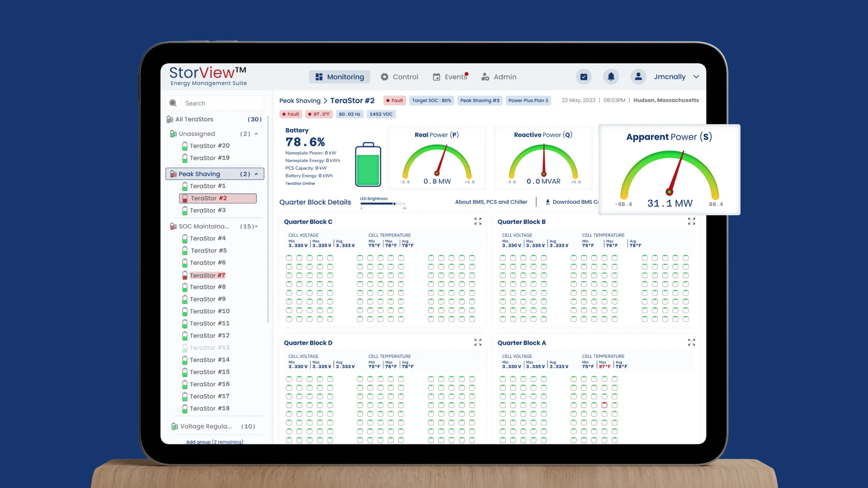Go to Peak Shaving in the breadcrumb
This screenshot has height=488, width=868.
(x=300, y=101)
